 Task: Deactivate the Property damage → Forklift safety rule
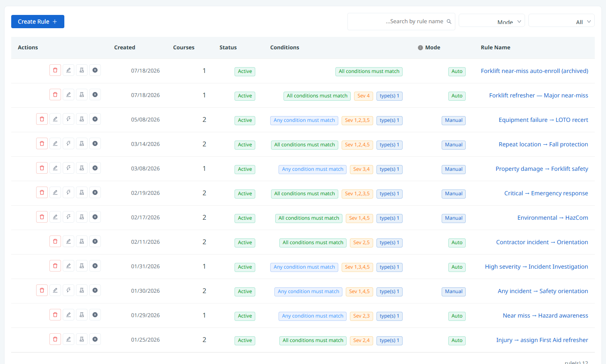coord(95,168)
